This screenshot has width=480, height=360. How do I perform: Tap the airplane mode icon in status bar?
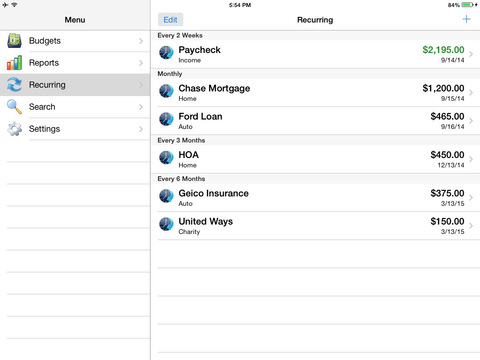point(5,5)
